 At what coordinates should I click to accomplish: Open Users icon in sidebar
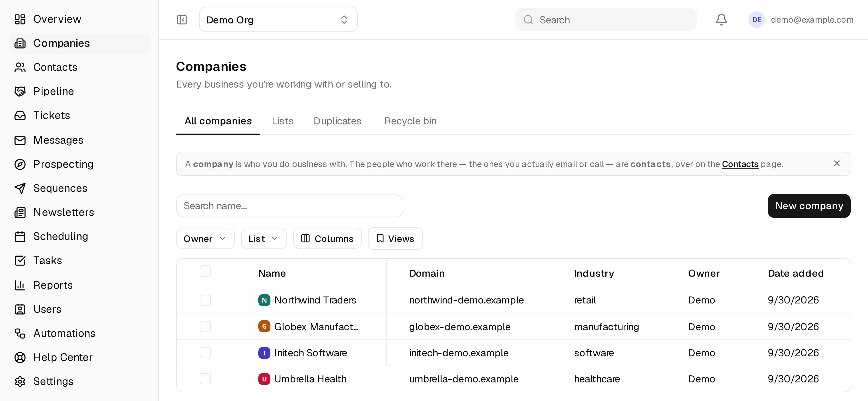(20, 309)
